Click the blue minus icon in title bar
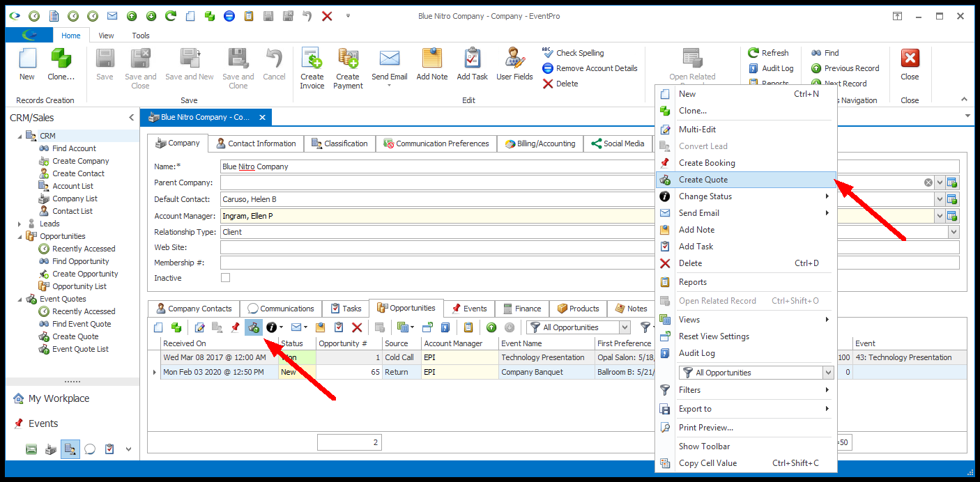Image resolution: width=980 pixels, height=482 pixels. pyautogui.click(x=229, y=16)
